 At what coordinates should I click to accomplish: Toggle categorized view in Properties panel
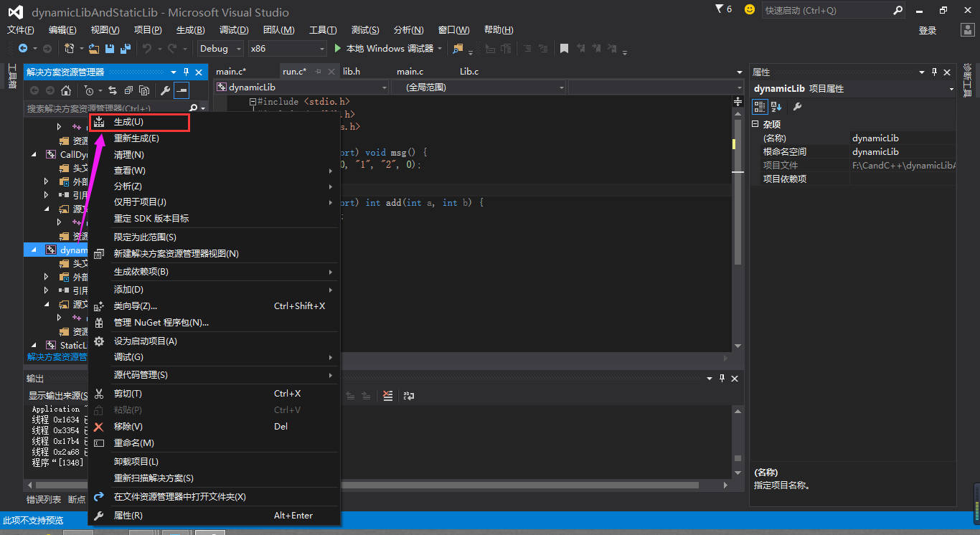(x=760, y=107)
